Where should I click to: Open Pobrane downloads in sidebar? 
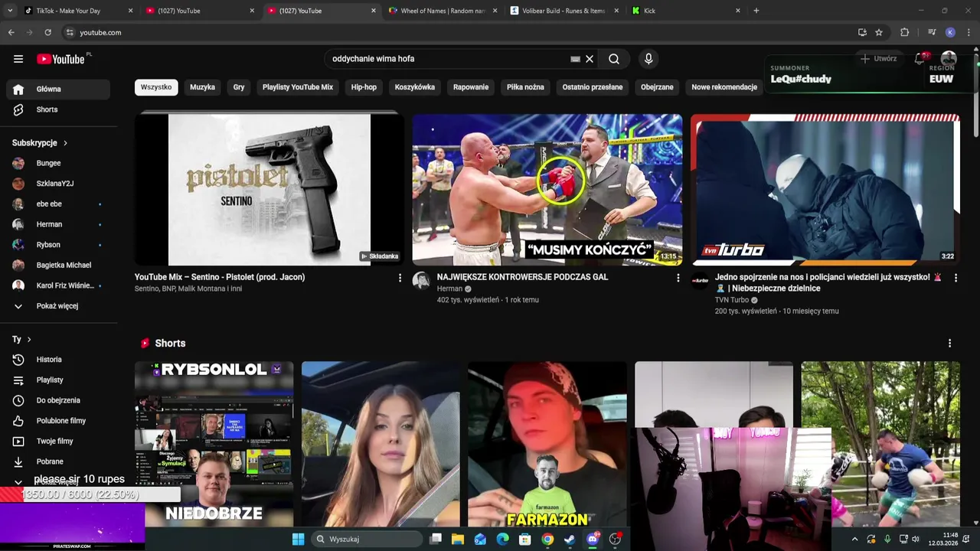pos(58,461)
